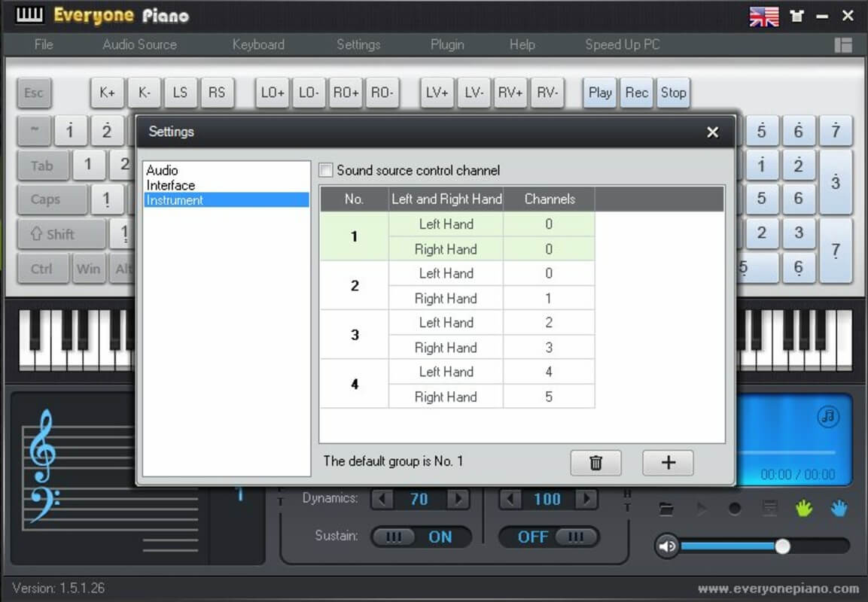This screenshot has height=602, width=868.
Task: Click the volume slider handle
Action: (x=782, y=546)
